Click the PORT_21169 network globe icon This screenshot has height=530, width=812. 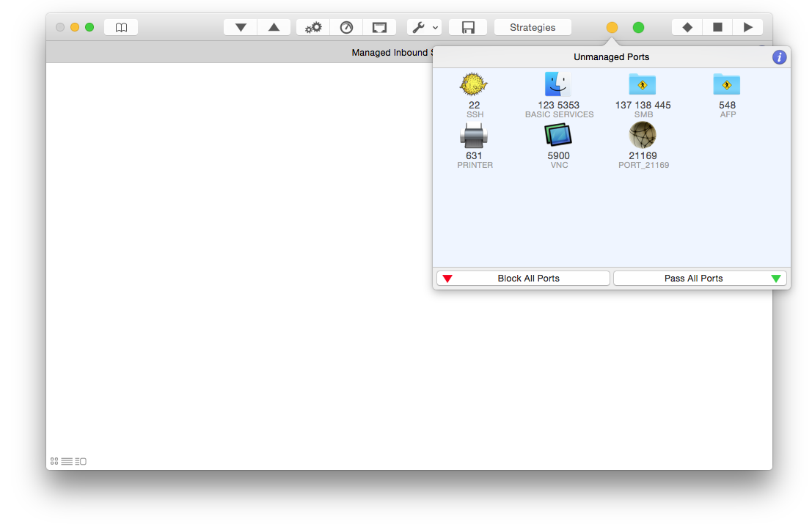(643, 135)
